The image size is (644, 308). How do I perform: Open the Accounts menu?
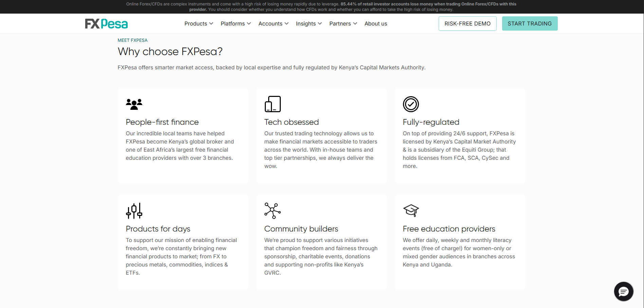pos(273,23)
